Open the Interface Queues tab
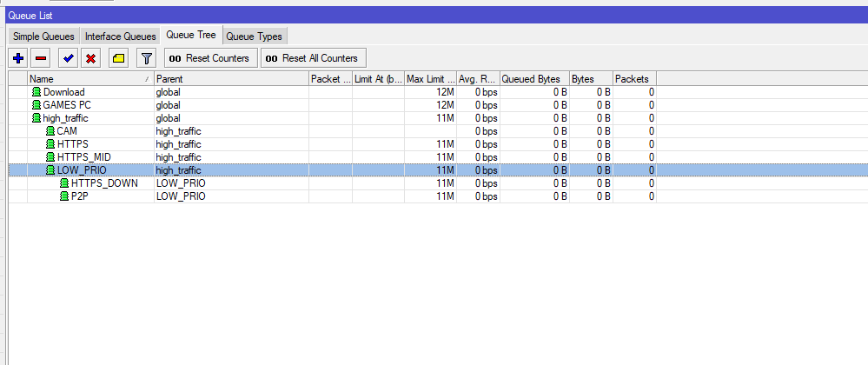Viewport: 868px width, 365px height. pyautogui.click(x=121, y=36)
